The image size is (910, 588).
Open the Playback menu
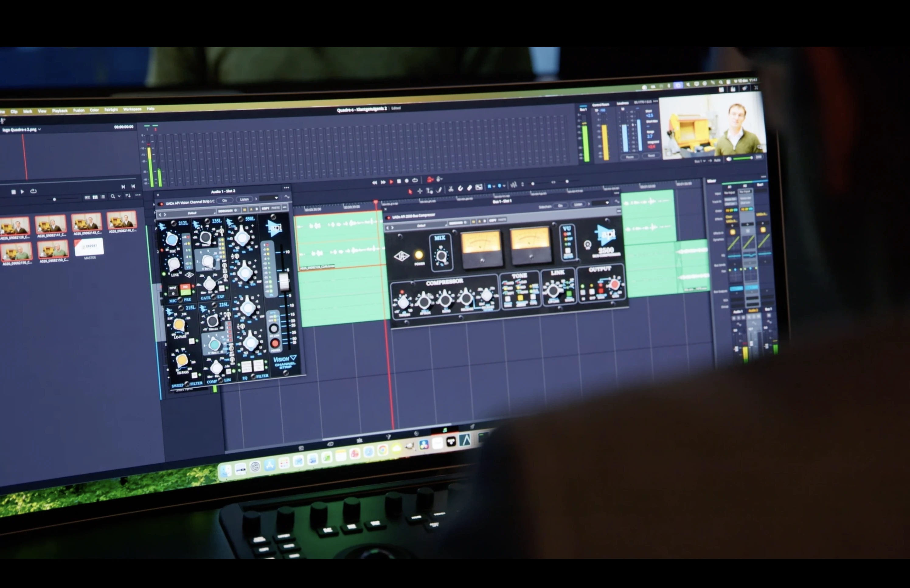coord(60,111)
